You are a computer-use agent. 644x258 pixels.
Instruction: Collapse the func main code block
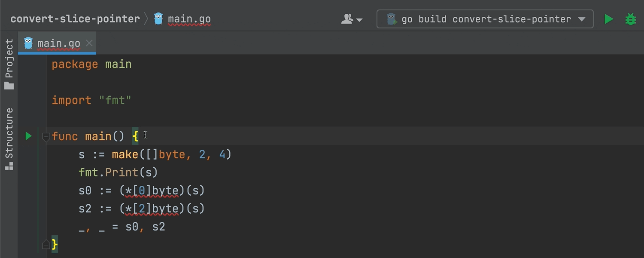(46, 137)
